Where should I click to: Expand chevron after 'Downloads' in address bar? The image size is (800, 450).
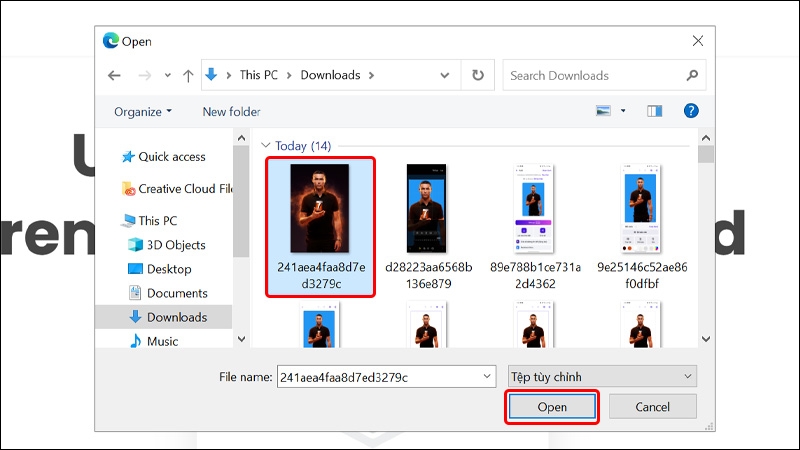(x=371, y=76)
